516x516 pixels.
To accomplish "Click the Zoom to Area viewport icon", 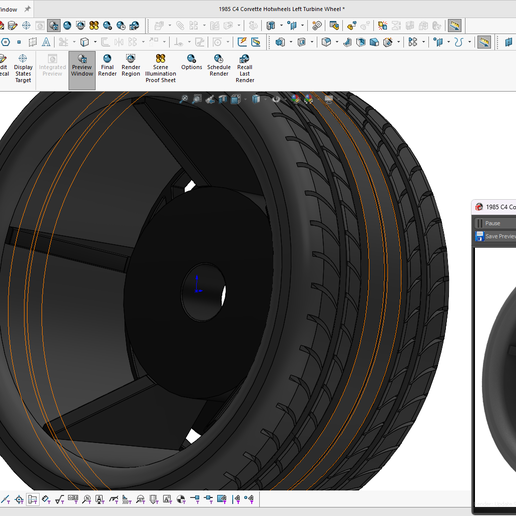I will [197, 99].
